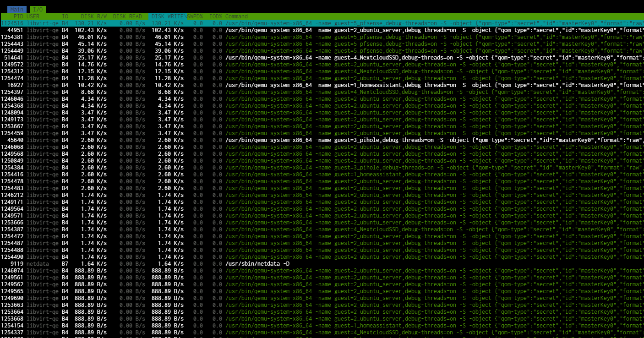Viewport: 644px width, 338px height.
Task: Sort by IOD% column header
Action: click(x=216, y=16)
